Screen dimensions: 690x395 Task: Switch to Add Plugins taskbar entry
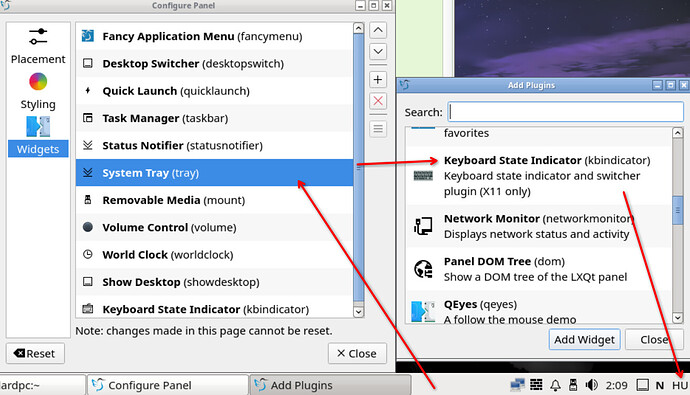[330, 385]
